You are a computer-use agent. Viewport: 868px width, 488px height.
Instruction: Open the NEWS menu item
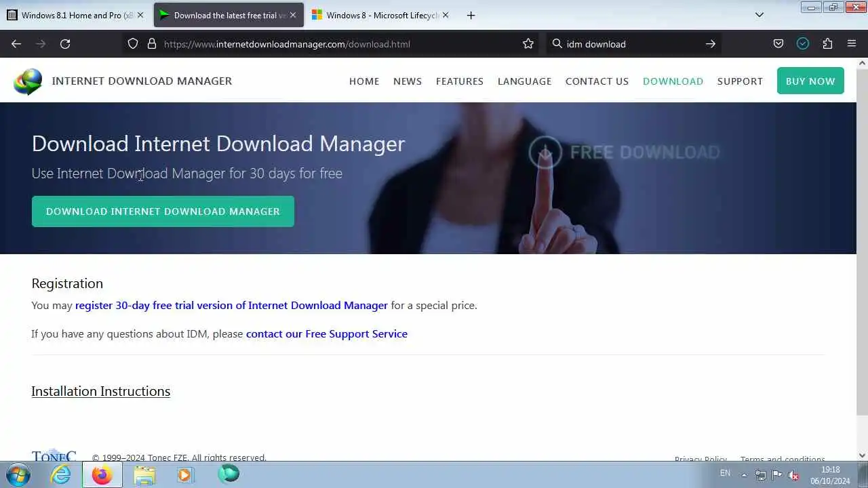click(x=408, y=81)
